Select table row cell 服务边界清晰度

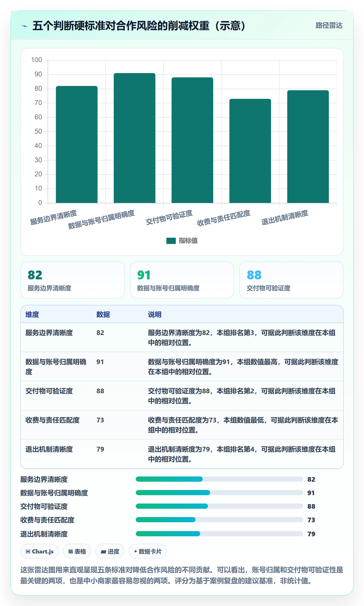point(49,333)
